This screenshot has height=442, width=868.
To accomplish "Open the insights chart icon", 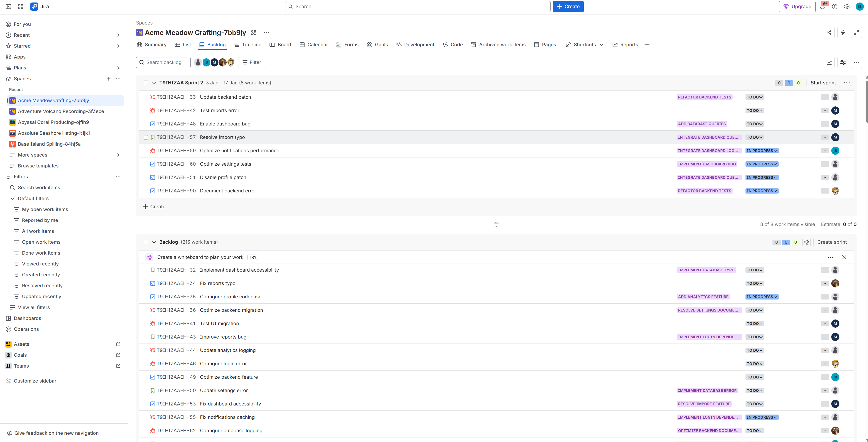I will (x=829, y=62).
